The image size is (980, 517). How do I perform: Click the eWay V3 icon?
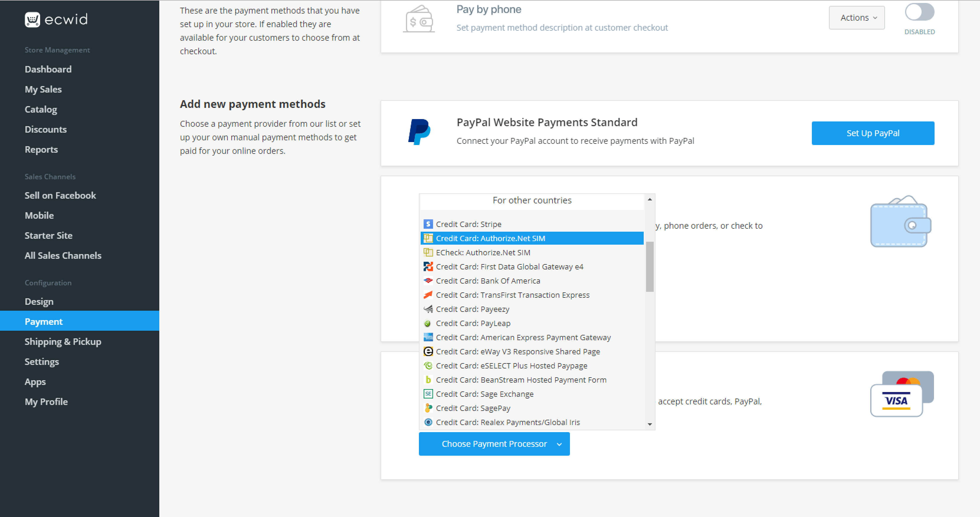(x=428, y=352)
